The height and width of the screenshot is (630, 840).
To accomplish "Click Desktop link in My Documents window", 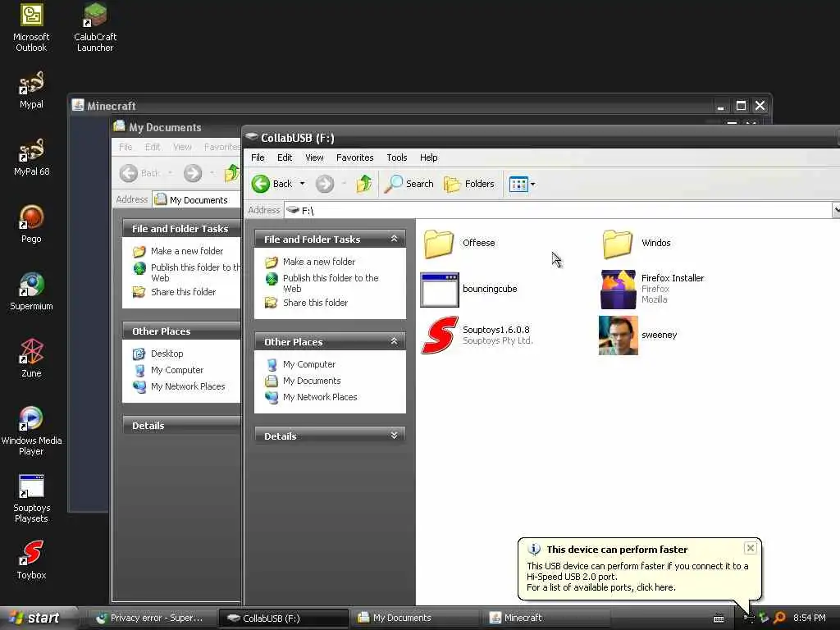I will 167,354.
